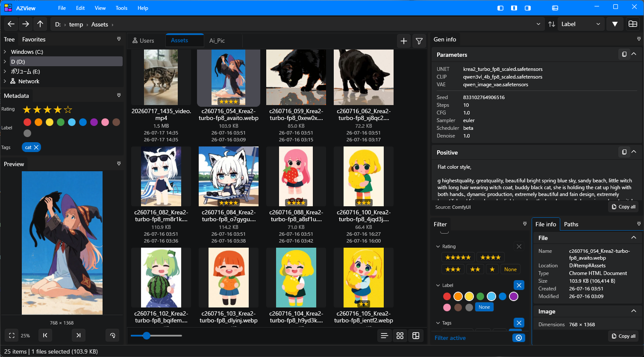Viewport: 644px width, 357px height.
Task: Toggle sort direction with the descending triangle button
Action: pos(615,24)
